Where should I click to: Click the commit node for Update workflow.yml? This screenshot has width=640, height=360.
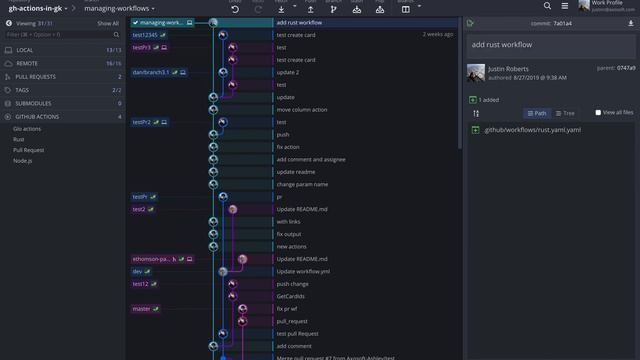point(222,271)
